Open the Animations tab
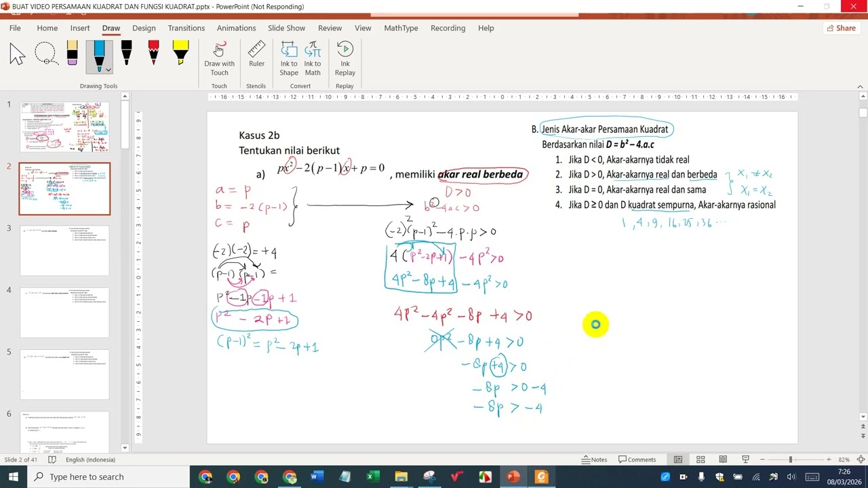Viewport: 868px width, 488px height. [237, 28]
